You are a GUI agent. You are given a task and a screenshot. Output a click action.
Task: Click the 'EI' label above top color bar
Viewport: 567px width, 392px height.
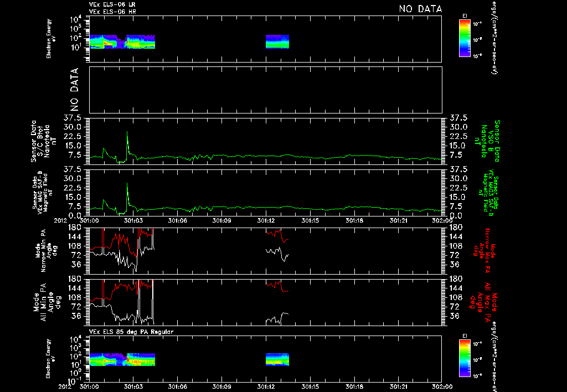coord(465,16)
